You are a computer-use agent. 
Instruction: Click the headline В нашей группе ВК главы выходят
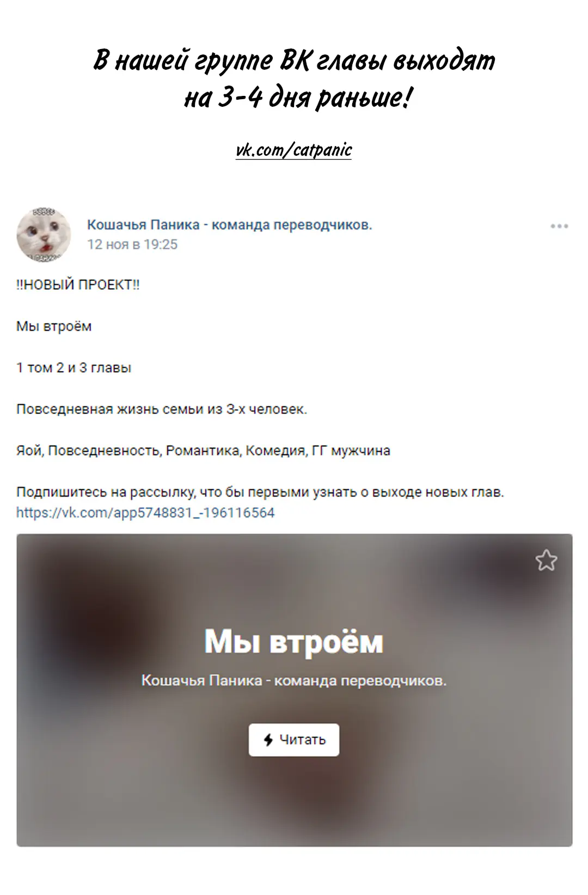tap(294, 60)
